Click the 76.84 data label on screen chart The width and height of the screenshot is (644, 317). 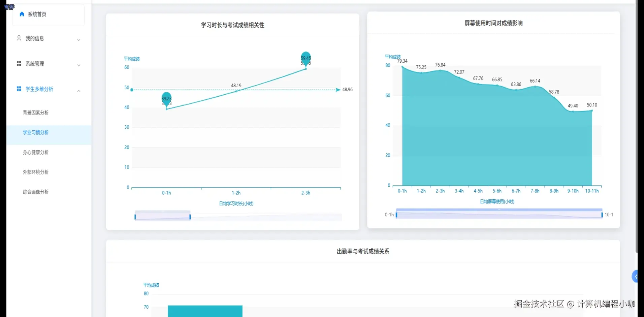point(440,65)
